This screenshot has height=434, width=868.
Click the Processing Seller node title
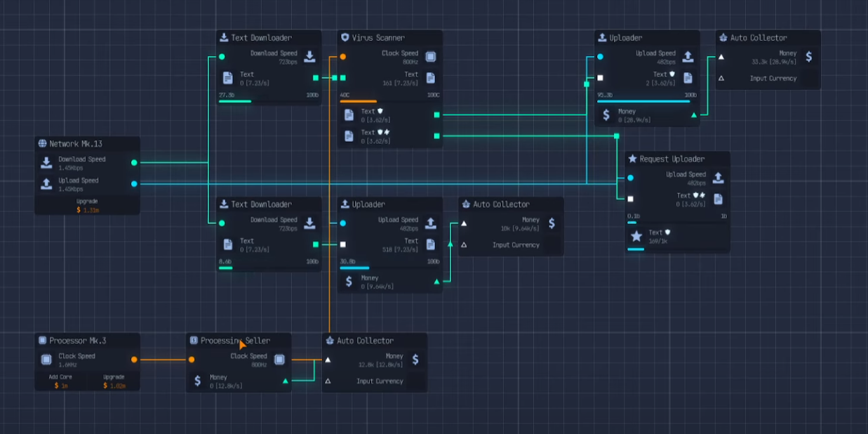235,341
